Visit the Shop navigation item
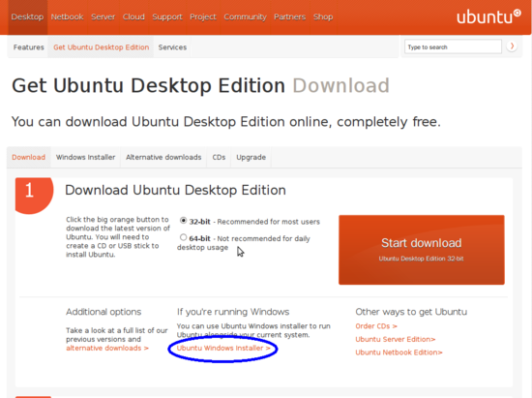Screen dimensions: 532x398 [323, 17]
